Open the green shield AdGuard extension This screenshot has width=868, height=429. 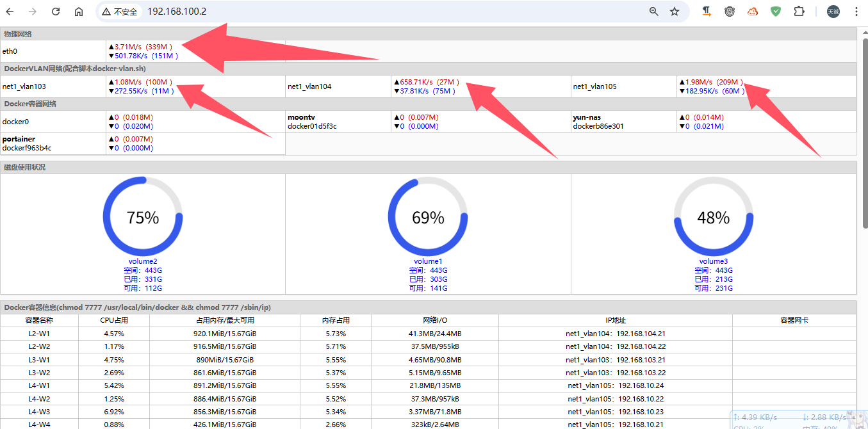pyautogui.click(x=776, y=12)
